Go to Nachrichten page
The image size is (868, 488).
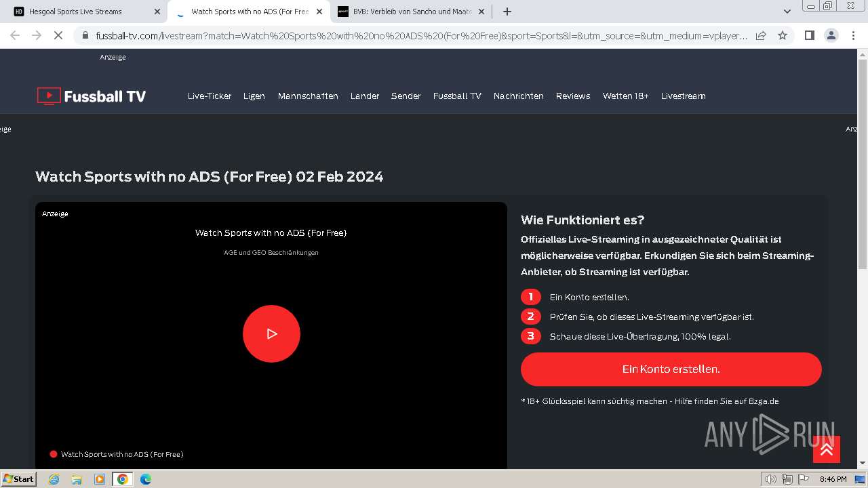tap(519, 96)
